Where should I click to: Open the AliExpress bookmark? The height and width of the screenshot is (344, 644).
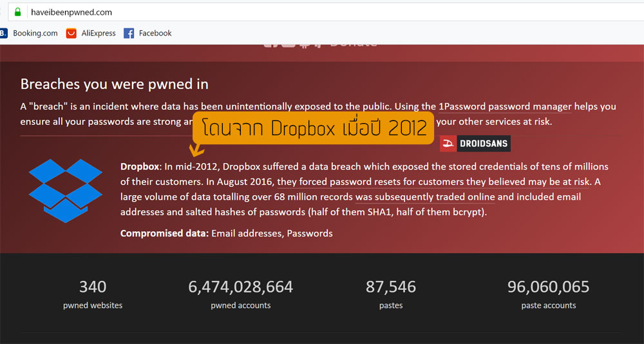[91, 33]
